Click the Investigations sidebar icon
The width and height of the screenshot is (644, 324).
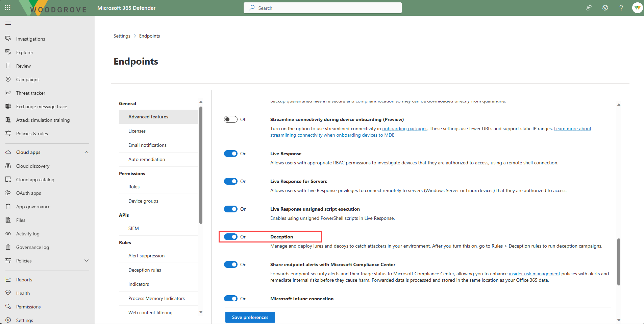pyautogui.click(x=8, y=39)
